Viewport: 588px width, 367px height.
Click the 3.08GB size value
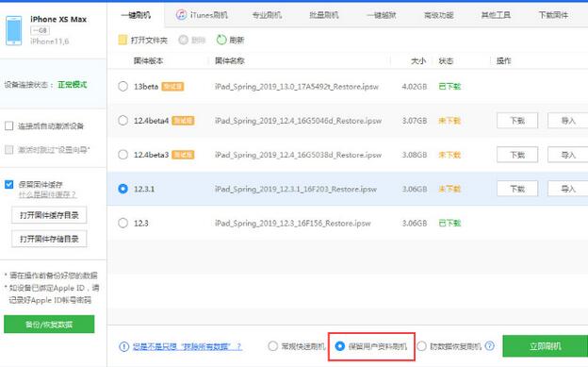(415, 155)
